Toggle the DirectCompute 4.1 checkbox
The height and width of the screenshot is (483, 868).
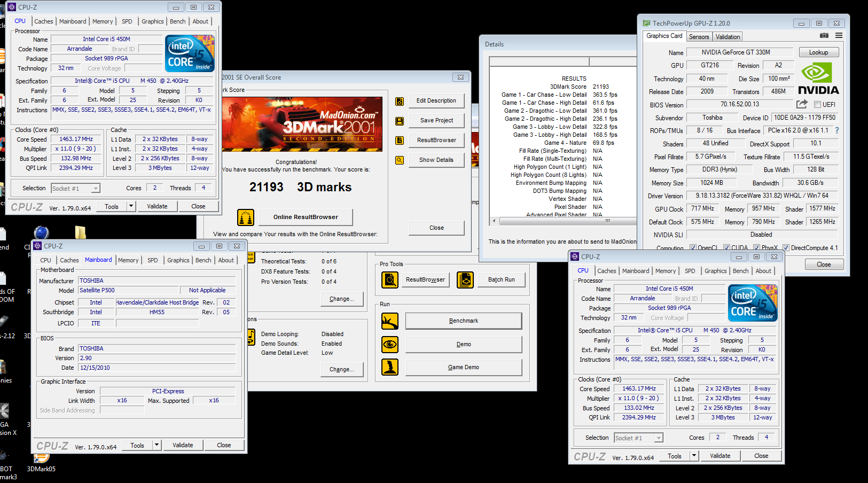[x=786, y=248]
